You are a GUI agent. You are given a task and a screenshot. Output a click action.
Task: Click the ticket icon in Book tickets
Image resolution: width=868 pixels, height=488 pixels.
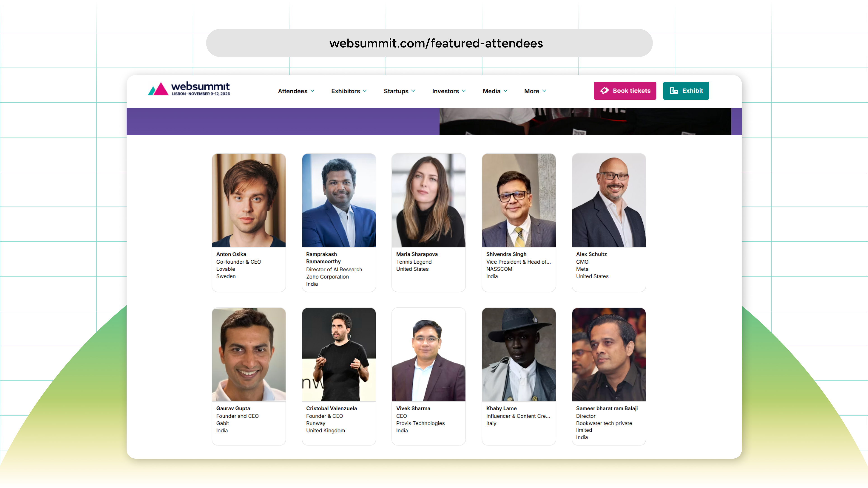click(604, 91)
